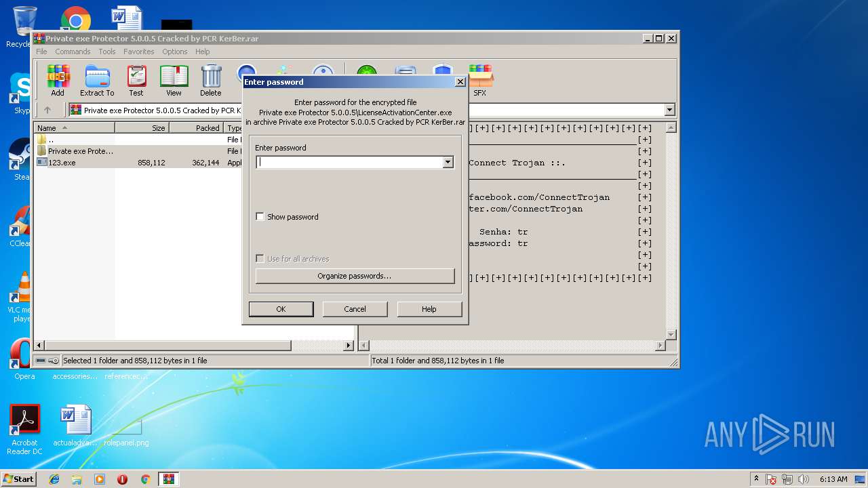Open the Google Chrome desktop icon
The height and width of the screenshot is (488, 868).
76,18
